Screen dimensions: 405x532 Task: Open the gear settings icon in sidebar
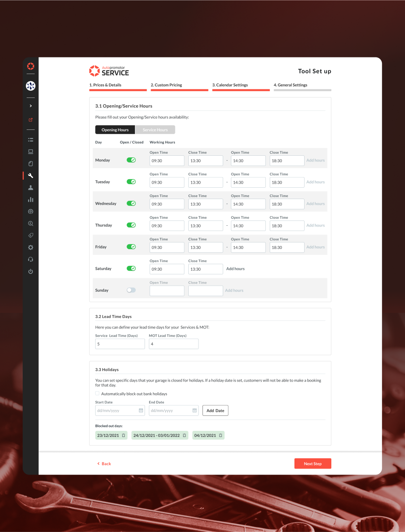[x=30, y=247]
